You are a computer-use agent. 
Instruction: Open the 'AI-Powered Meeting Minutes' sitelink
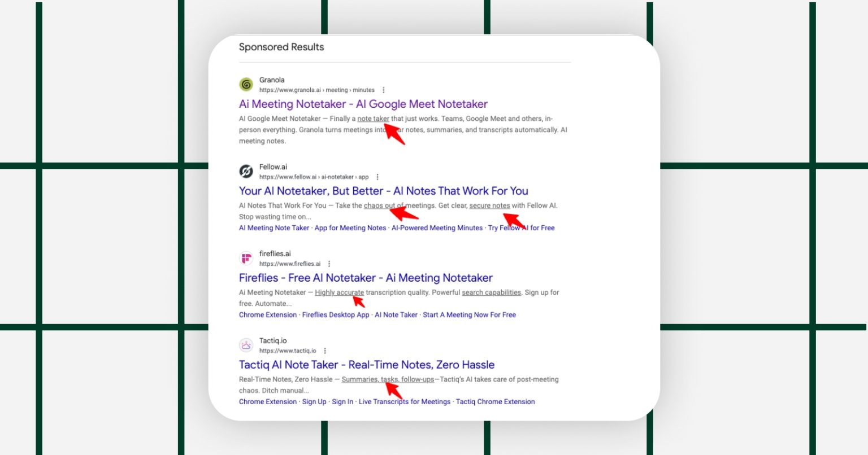(437, 228)
